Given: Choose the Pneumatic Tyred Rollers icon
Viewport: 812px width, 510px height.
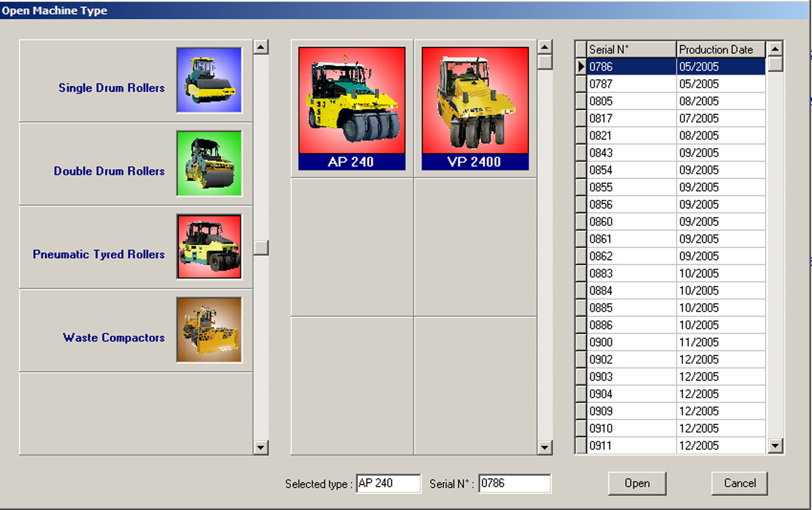Looking at the screenshot, I should click(209, 247).
